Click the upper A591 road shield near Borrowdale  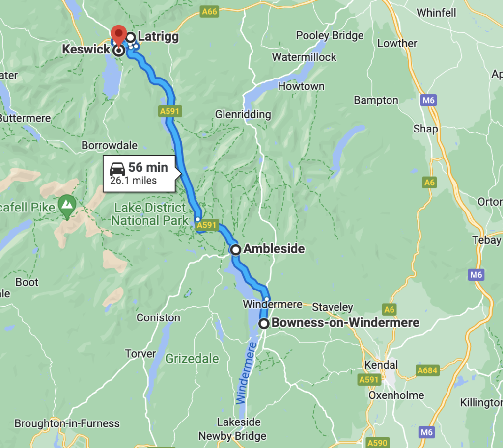[x=170, y=111]
